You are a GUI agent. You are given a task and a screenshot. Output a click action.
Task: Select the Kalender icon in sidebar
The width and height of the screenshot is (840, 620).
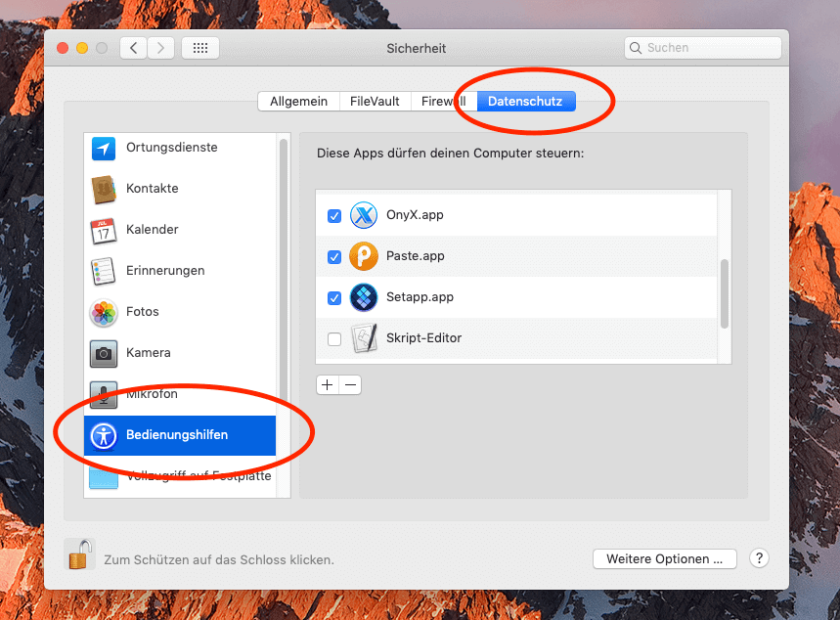tap(104, 231)
